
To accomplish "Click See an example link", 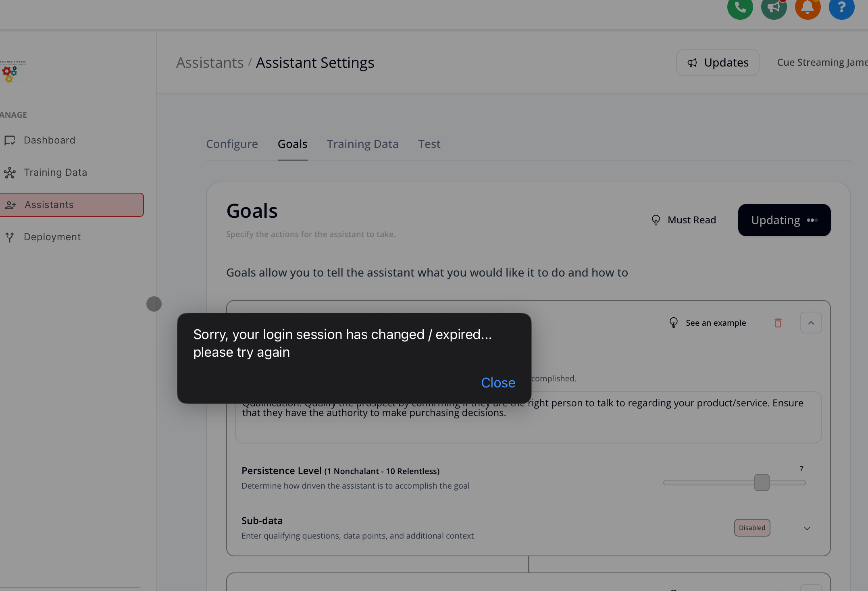I will click(716, 323).
